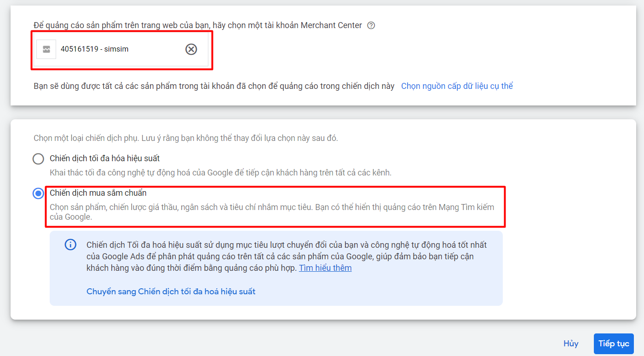Click the 'Khai thác tối đa công nghệ' description
Screen dimensions: 644x356
coord(221,173)
